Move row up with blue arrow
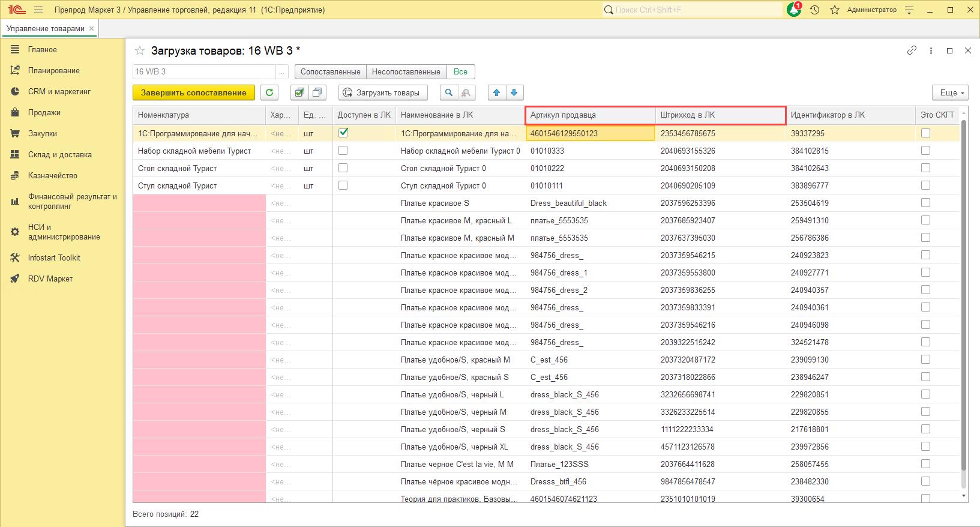 click(496, 92)
